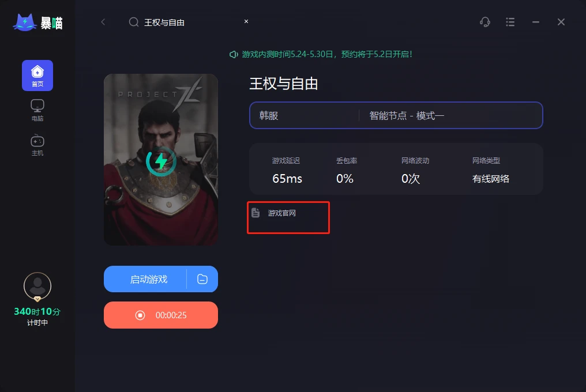
Task: Click the search magnifier icon
Action: tap(134, 22)
